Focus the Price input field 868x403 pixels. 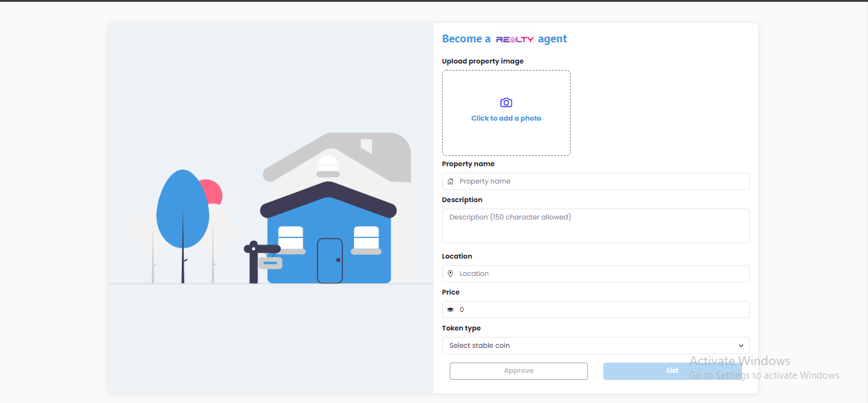[596, 310]
